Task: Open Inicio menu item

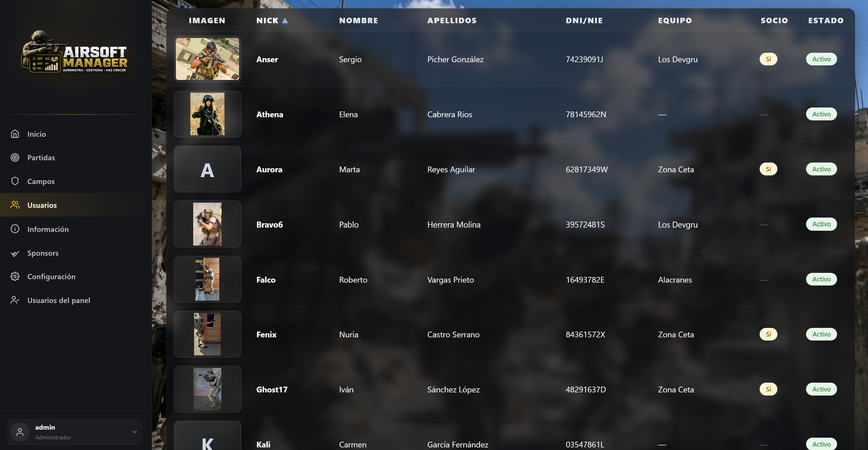Action: point(76,134)
